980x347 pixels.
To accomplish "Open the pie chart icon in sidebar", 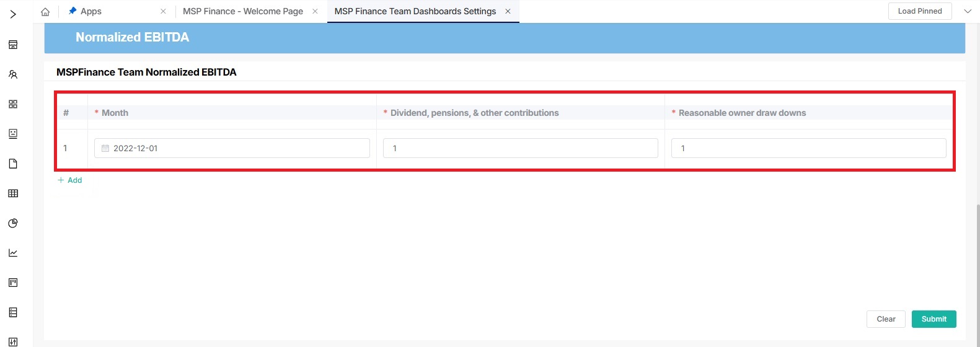I will point(13,223).
